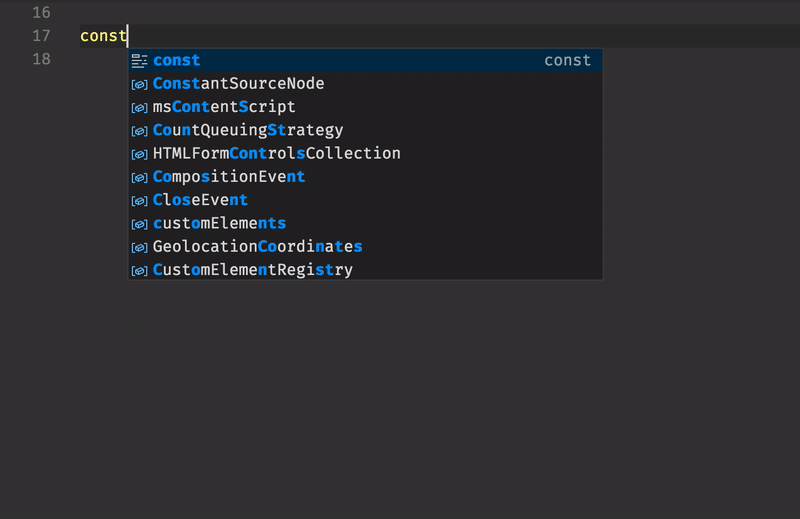This screenshot has width=800, height=519.
Task: Click variable icon beside CustomElementRegistry
Action: pos(139,270)
